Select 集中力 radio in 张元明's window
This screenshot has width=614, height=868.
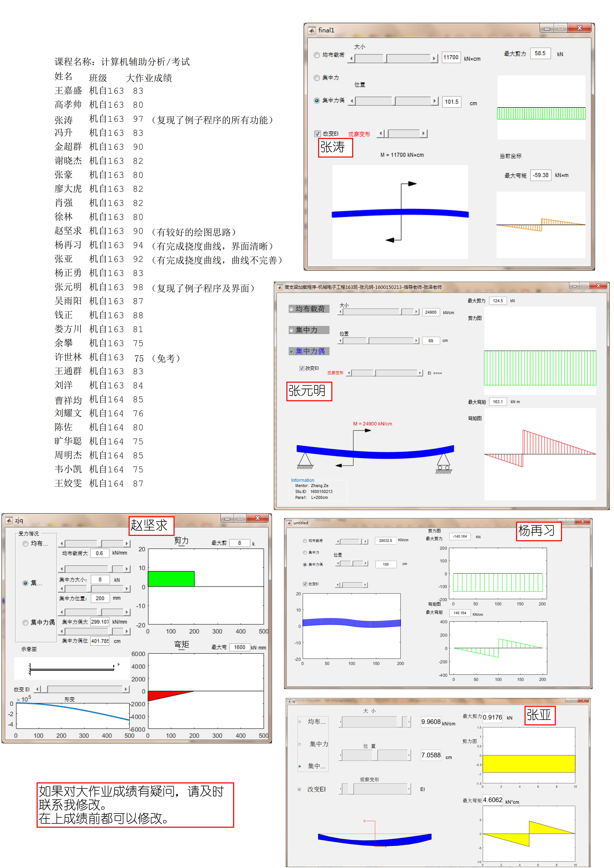[291, 330]
